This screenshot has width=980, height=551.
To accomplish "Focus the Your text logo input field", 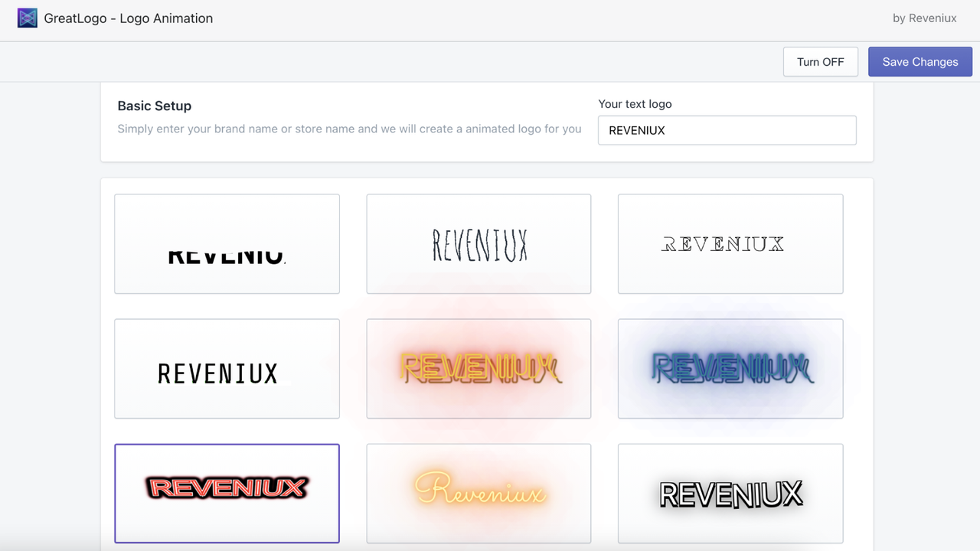I will (727, 130).
